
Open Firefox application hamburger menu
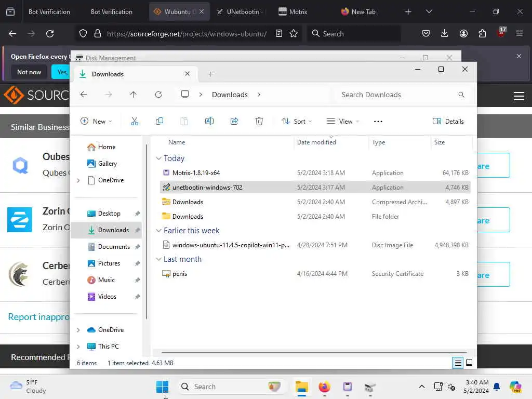coord(519,34)
